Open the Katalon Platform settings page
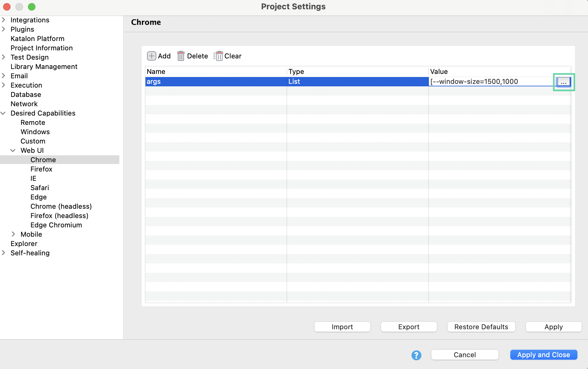 coord(37,39)
